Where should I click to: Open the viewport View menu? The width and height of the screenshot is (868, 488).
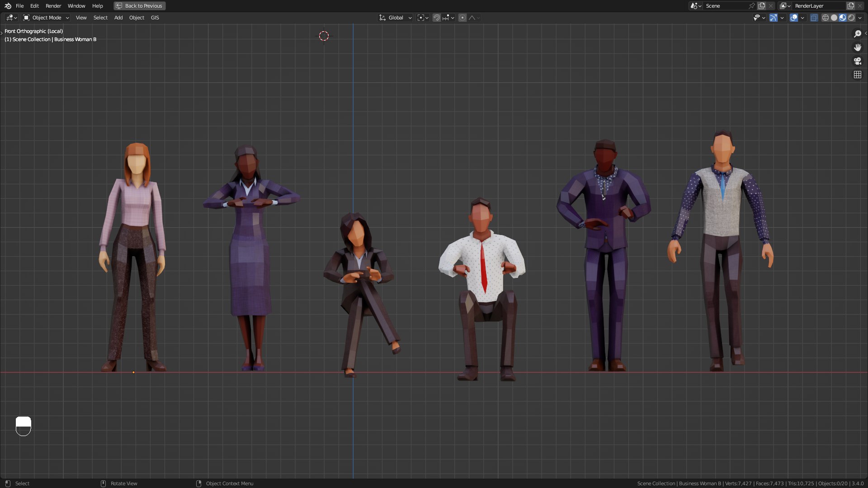[81, 18]
